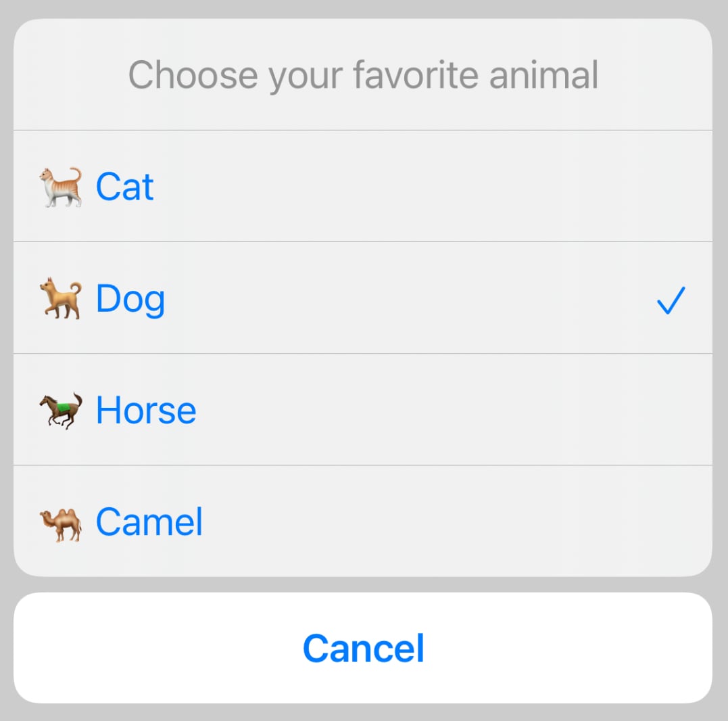Screen dimensions: 728x721
Task: Click the galloping horse emoji icon
Action: [60, 411]
